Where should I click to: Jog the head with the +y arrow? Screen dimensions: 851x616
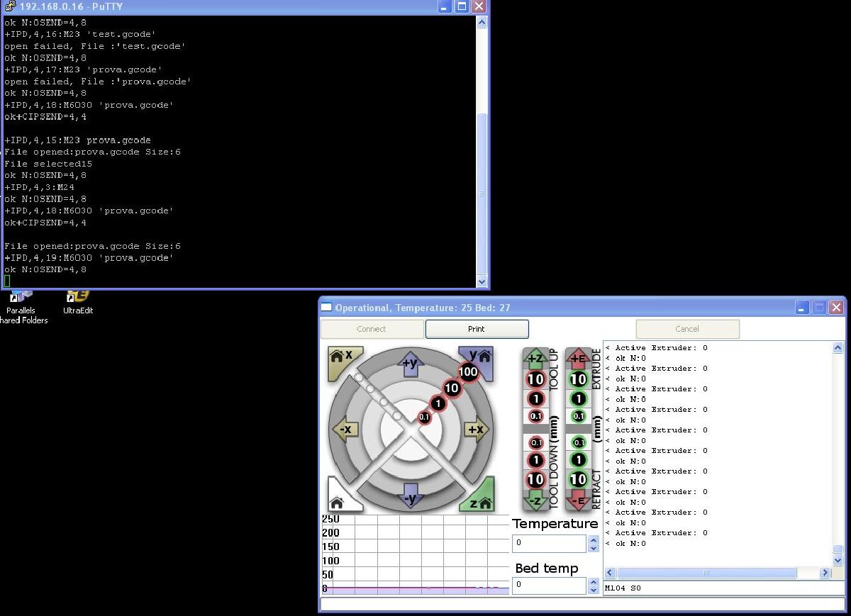[411, 366]
